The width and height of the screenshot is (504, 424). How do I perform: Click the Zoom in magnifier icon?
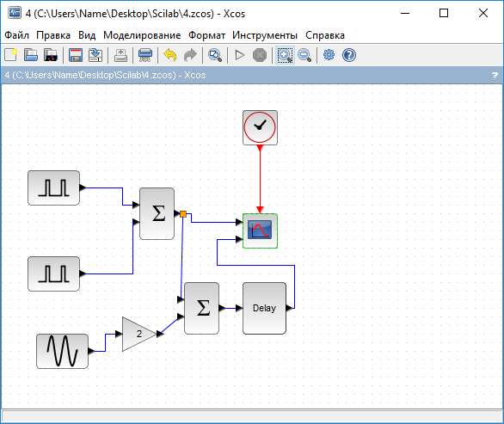pos(285,55)
